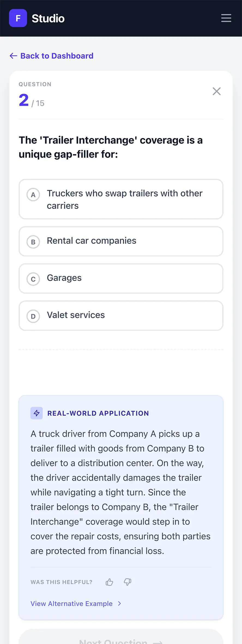
Task: Give thumbs up for helpfulness
Action: 109,582
